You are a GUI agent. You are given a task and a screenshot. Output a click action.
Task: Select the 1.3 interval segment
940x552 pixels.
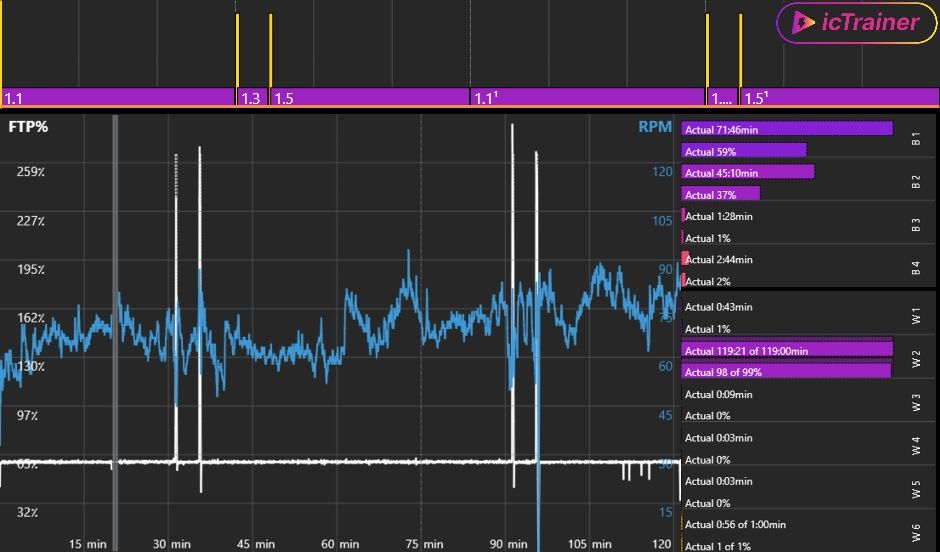(x=252, y=97)
